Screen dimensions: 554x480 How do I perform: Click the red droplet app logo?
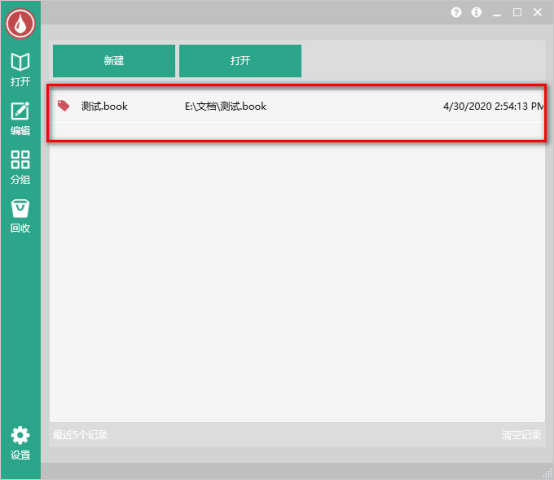click(20, 23)
